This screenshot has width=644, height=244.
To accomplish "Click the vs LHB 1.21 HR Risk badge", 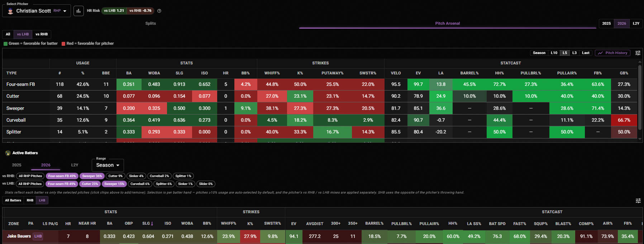I will click(x=114, y=11).
